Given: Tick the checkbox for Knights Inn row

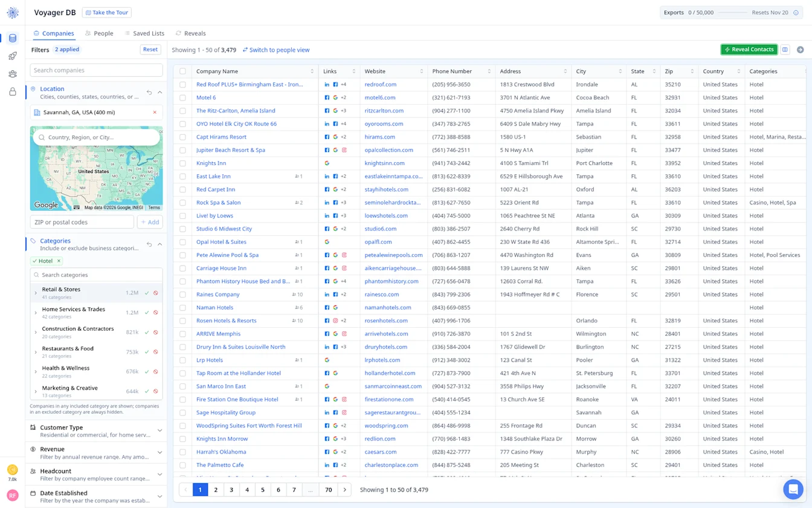Looking at the screenshot, I should click(182, 163).
